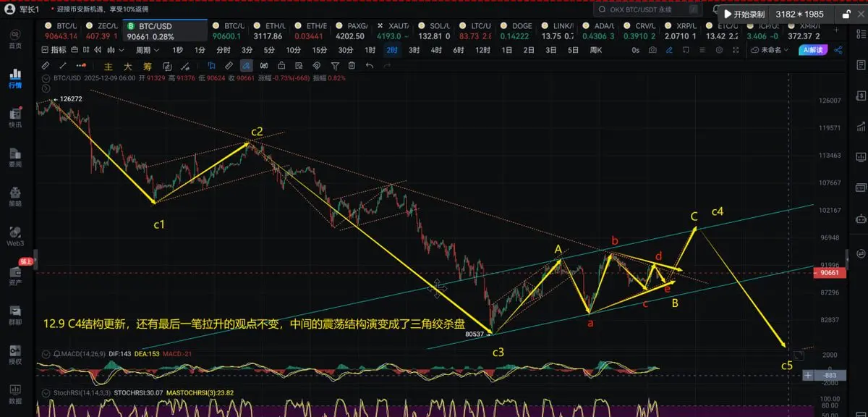
Task: Open the Web3 sidebar icon
Action: point(15,235)
